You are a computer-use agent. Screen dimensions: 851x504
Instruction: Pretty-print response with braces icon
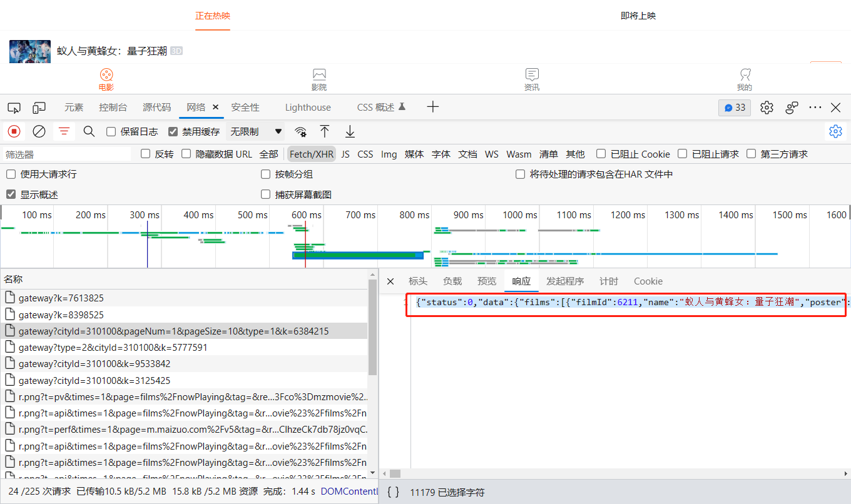pos(393,492)
